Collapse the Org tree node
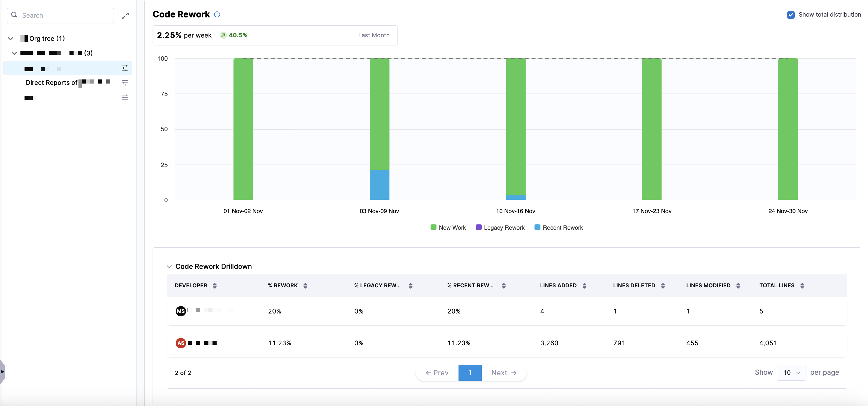 tap(10, 39)
